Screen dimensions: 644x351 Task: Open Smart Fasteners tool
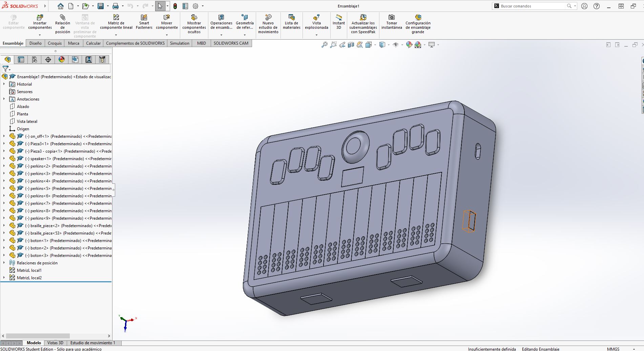click(144, 22)
